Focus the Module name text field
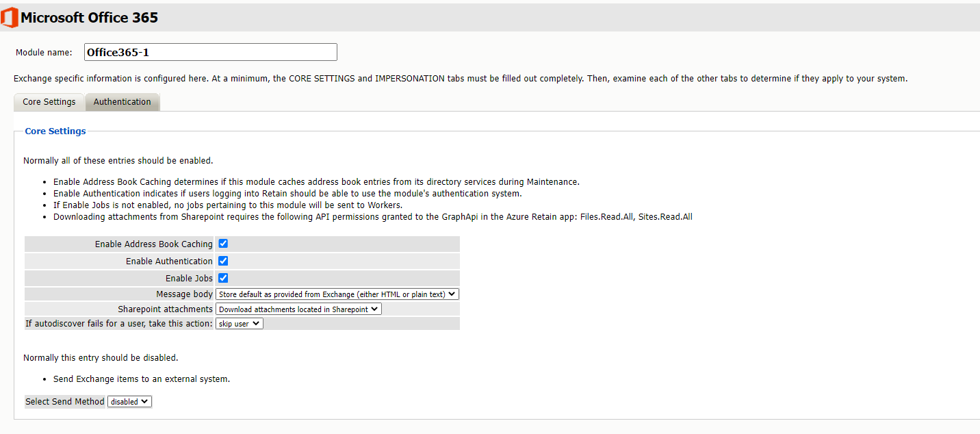Viewport: 980px width, 434px height. click(210, 52)
